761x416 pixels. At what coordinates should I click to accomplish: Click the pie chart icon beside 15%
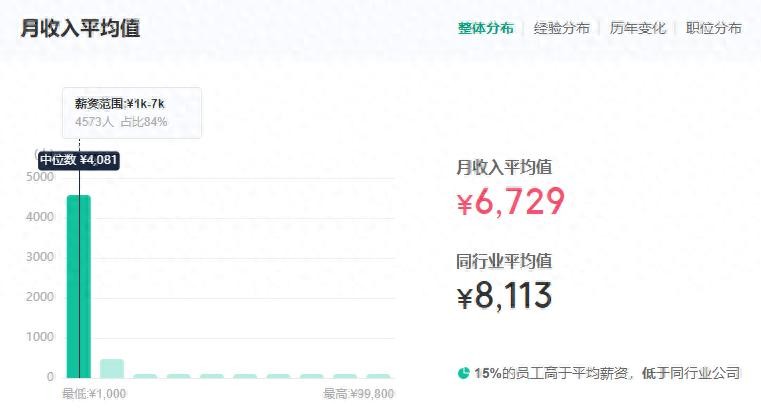click(464, 373)
